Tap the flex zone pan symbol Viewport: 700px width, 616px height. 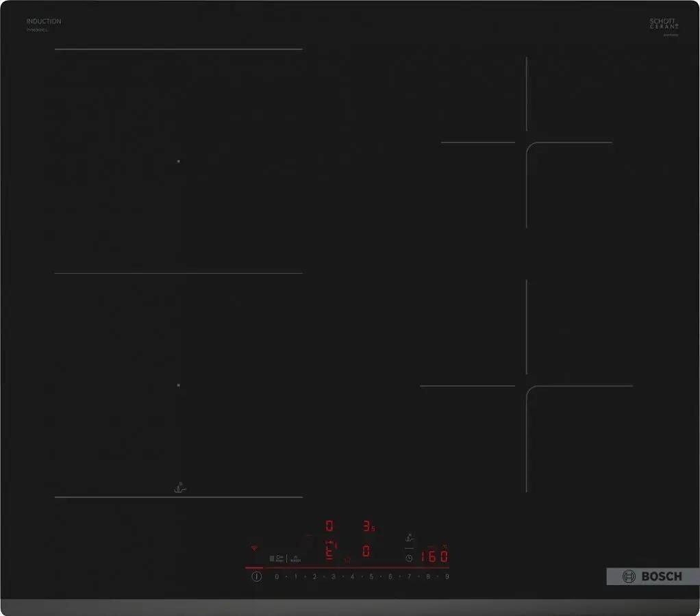click(276, 559)
